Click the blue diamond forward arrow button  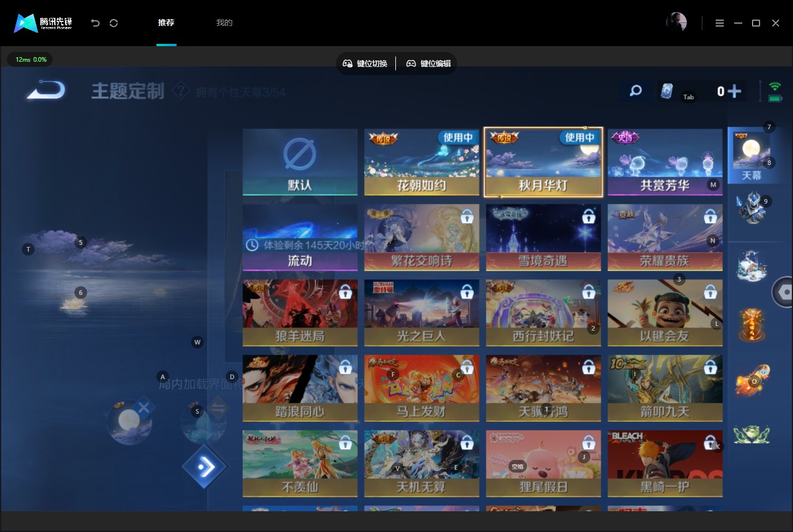tap(205, 466)
